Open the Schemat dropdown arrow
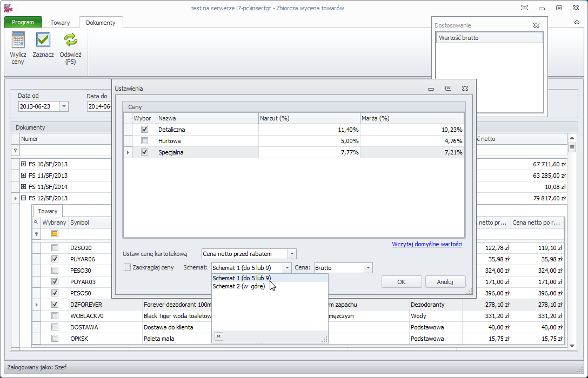 click(x=287, y=268)
